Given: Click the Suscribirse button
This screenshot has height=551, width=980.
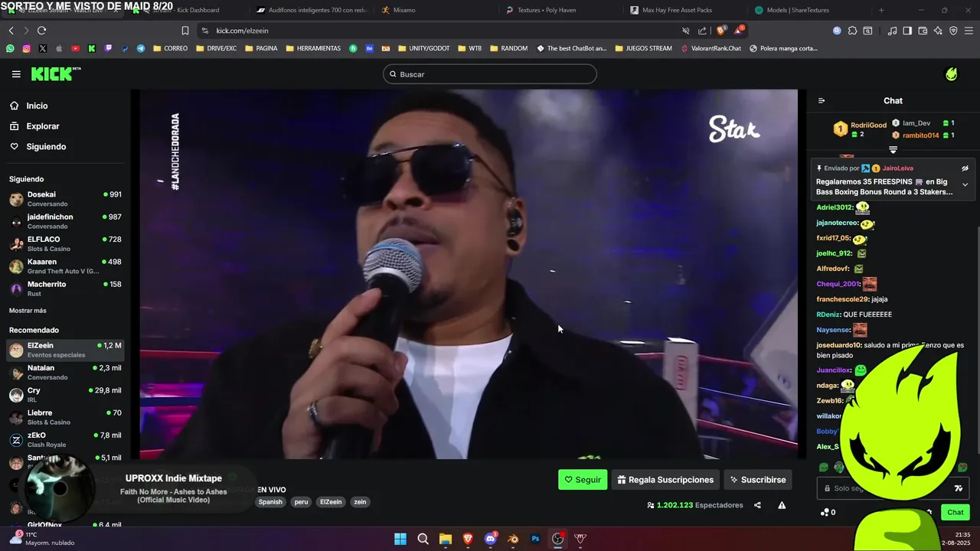Looking at the screenshot, I should pos(758,480).
